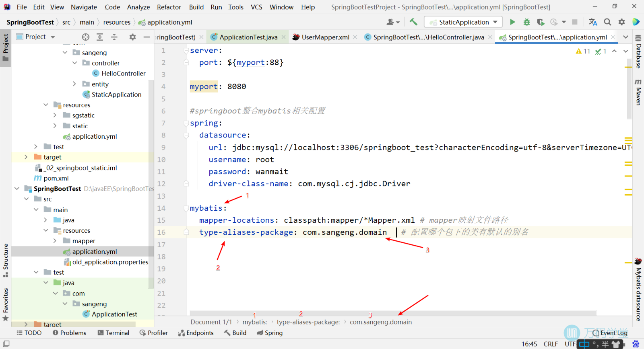
Task: Click the Chinese input method tray icon
Action: pos(584,344)
